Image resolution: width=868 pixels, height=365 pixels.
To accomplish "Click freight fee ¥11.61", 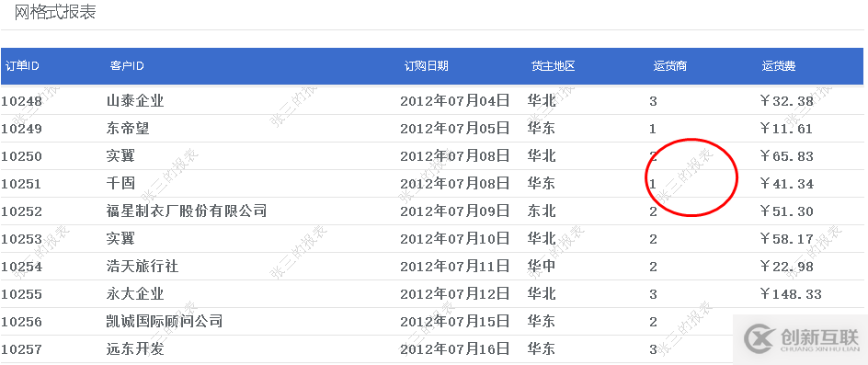I will click(787, 129).
